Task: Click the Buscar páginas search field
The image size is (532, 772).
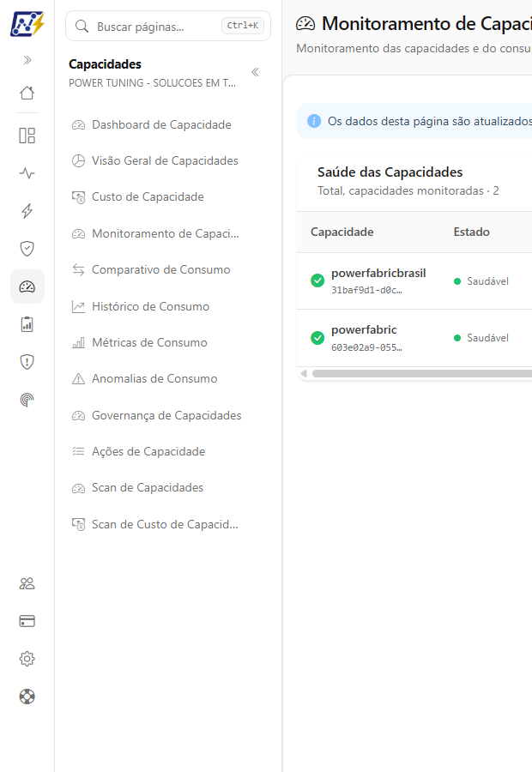Action: click(168, 26)
